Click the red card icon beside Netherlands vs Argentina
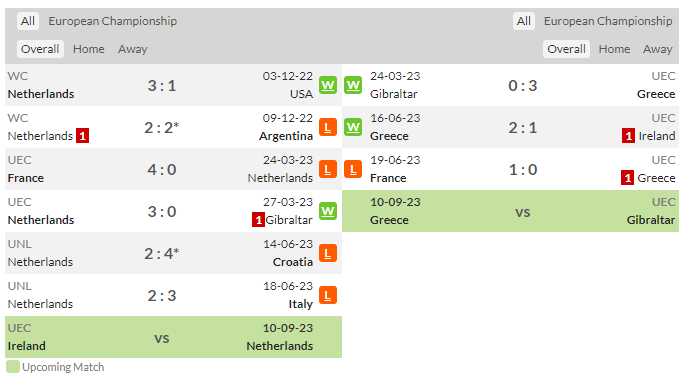This screenshot has height=388, width=682. click(82, 136)
